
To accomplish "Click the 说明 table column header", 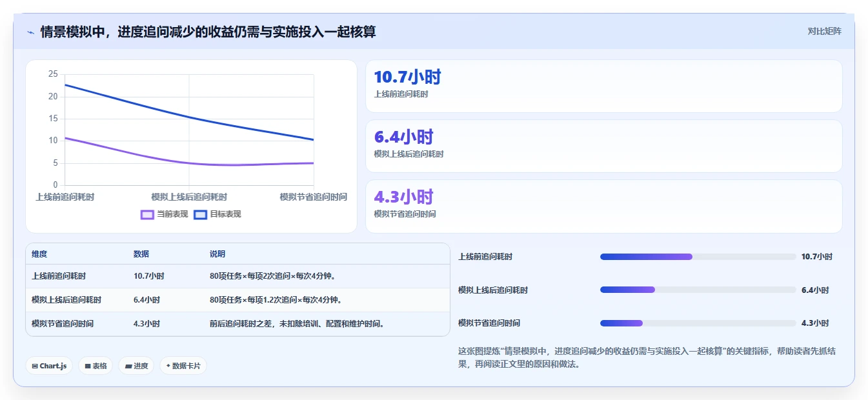I will click(x=217, y=254).
